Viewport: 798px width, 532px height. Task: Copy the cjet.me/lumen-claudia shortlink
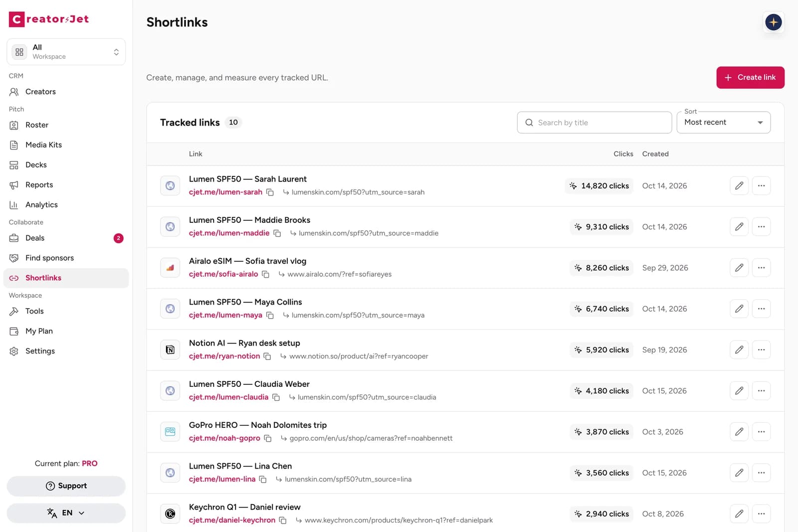[276, 397]
